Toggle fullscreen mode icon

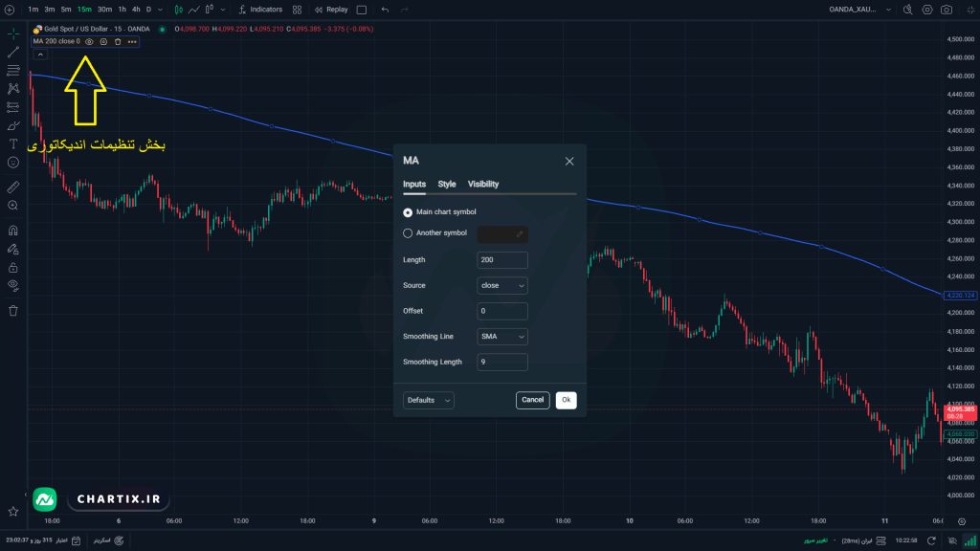[x=971, y=10]
